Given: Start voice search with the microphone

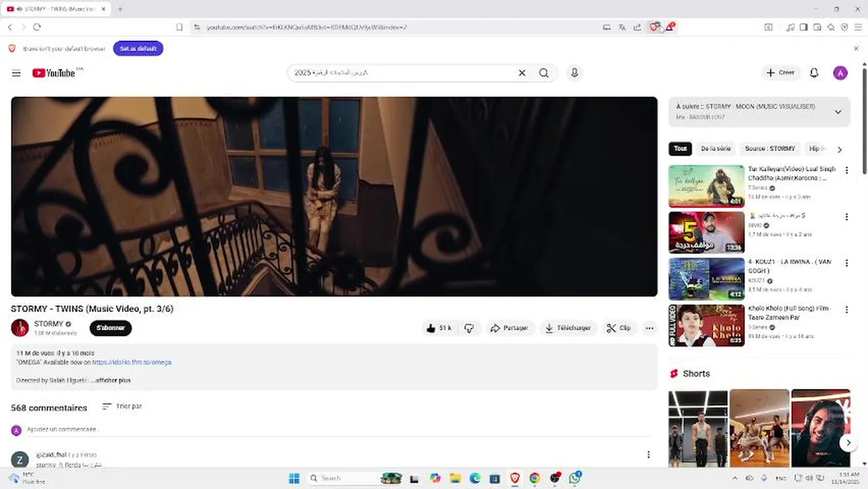Looking at the screenshot, I should point(575,73).
